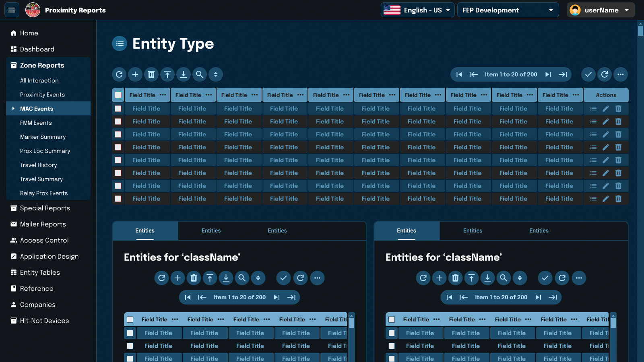Open the English - US language dropdown
The height and width of the screenshot is (362, 644).
coord(417,10)
